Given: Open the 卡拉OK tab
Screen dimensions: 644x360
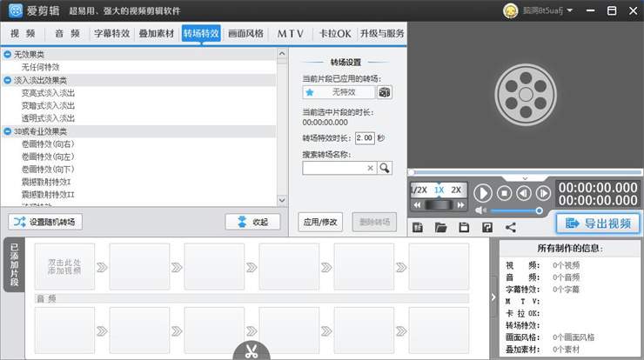Looking at the screenshot, I should pos(335,33).
